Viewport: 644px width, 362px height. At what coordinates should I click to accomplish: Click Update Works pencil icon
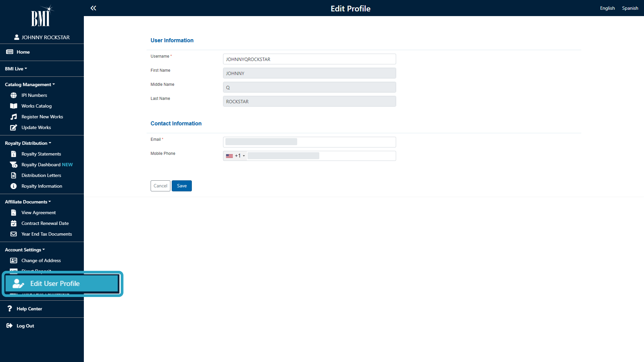13,128
